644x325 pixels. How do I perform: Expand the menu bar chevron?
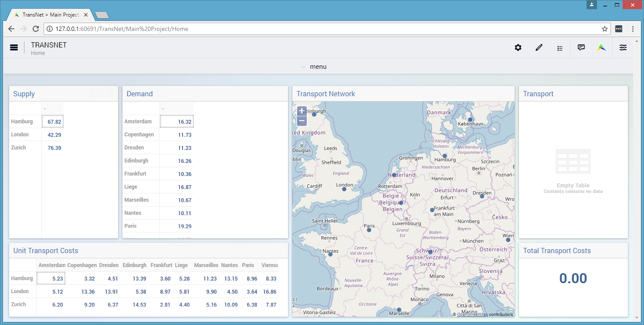(x=303, y=67)
